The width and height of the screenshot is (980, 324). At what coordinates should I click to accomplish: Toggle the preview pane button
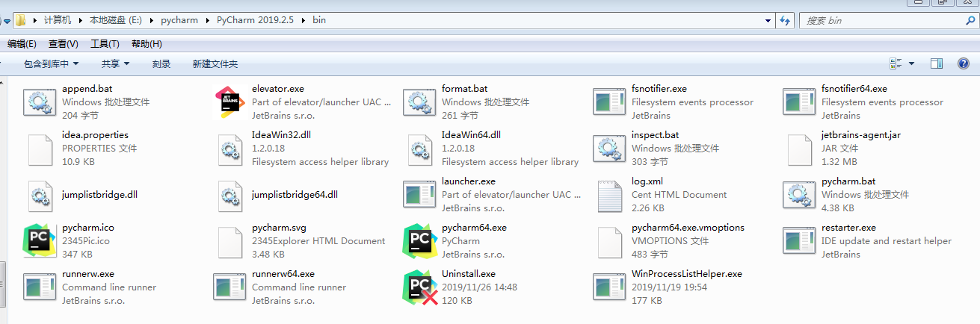(937, 64)
